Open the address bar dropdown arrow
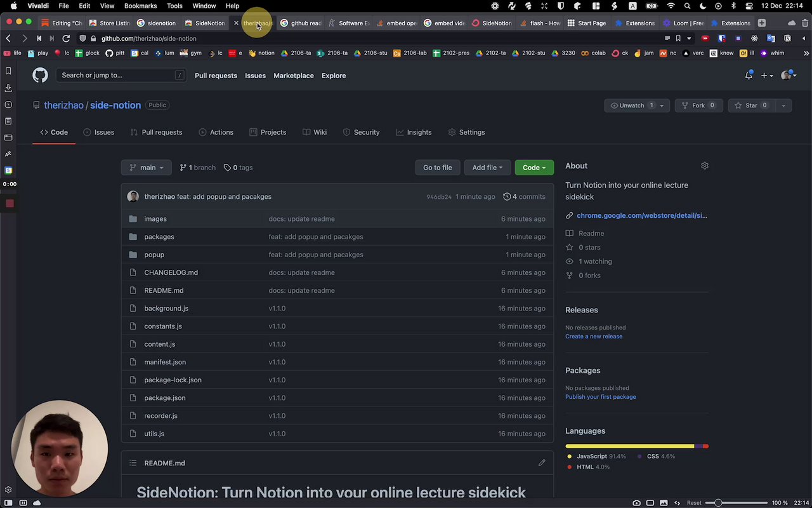 tap(689, 39)
